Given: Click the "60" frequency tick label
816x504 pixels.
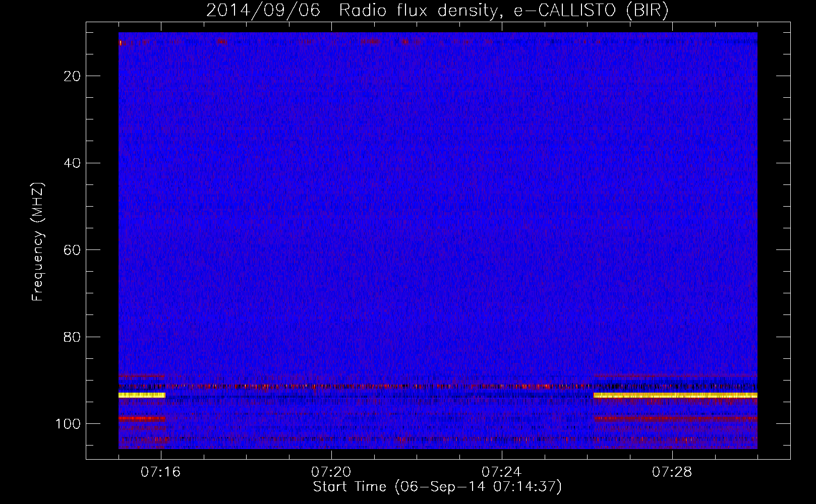Looking at the screenshot, I should pos(73,250).
